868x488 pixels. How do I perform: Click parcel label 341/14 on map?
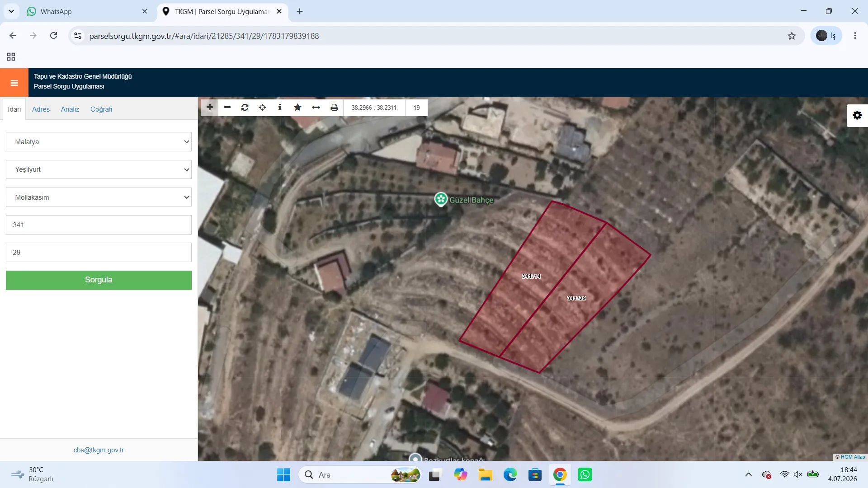tap(531, 276)
